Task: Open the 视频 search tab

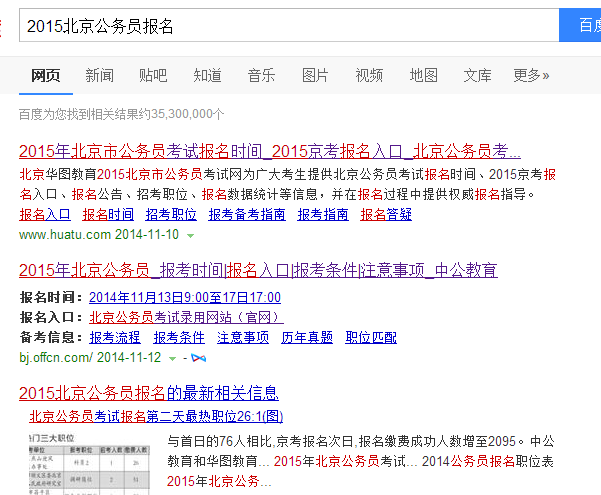Action: click(369, 75)
